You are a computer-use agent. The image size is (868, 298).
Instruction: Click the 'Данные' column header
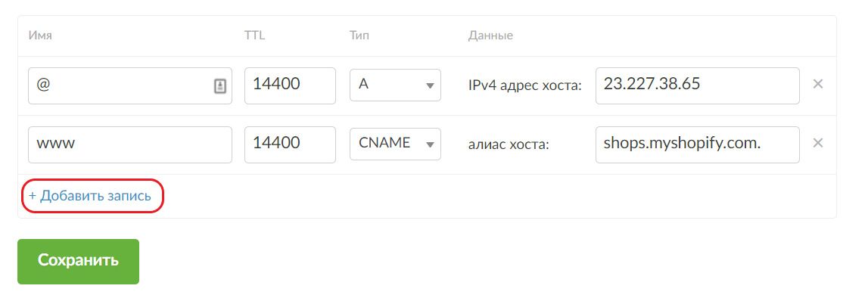pos(490,36)
